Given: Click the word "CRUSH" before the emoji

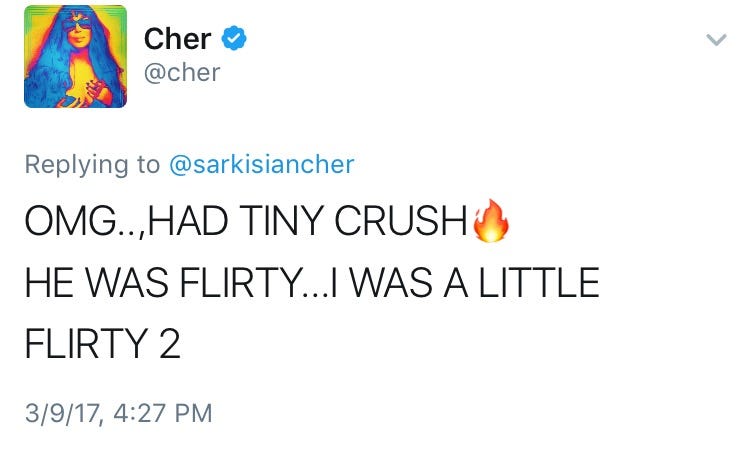Looking at the screenshot, I should click(401, 221).
